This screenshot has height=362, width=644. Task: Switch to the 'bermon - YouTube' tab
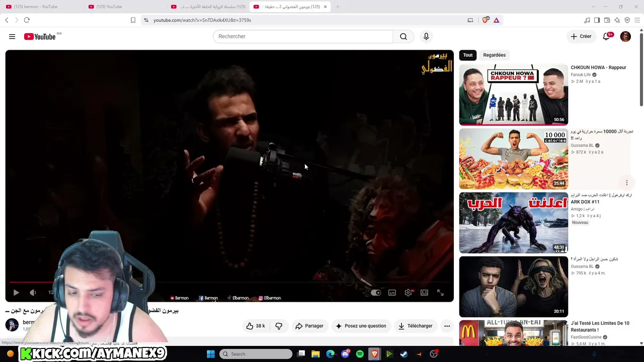pos(40,7)
